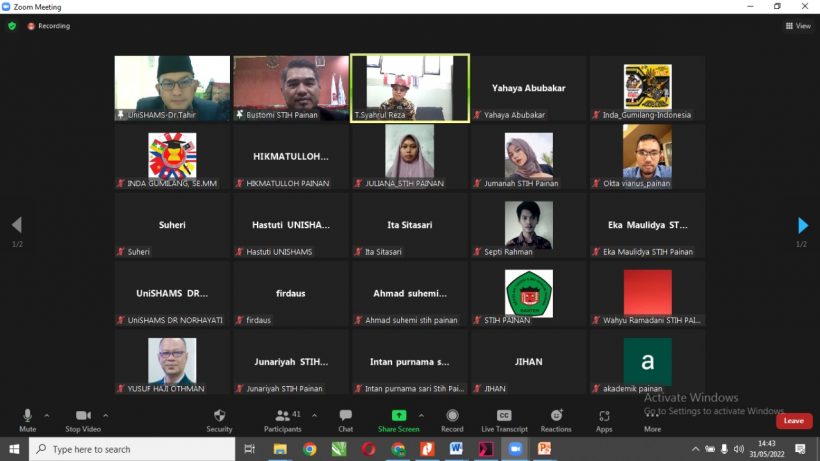Select Intan purnama sari tile
This screenshot has height=461, width=820.
pos(409,362)
